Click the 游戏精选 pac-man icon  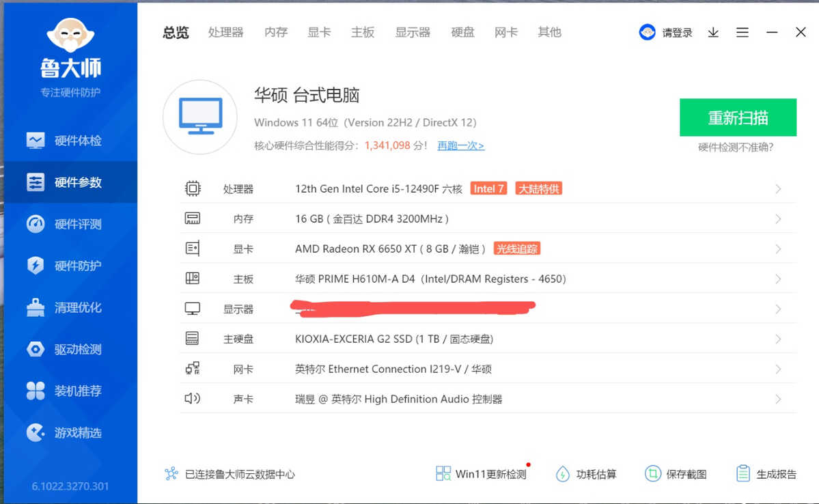pos(36,432)
